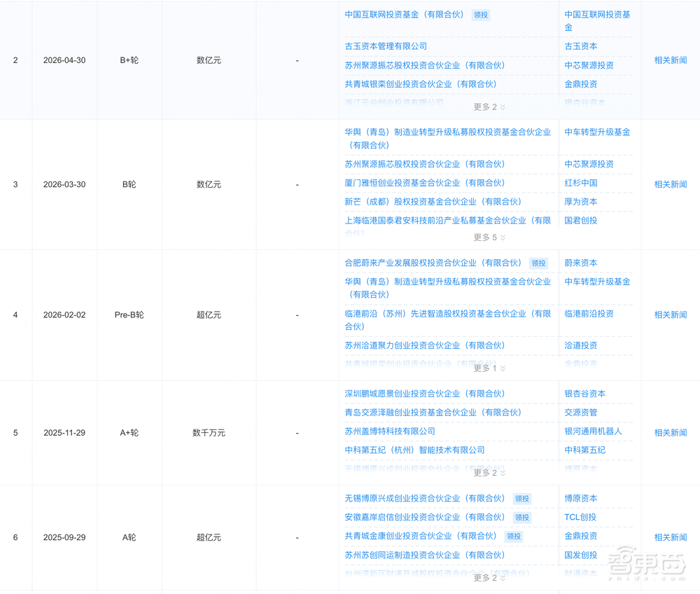Click 交源资管 brand link
700x594 pixels.
pos(581,413)
